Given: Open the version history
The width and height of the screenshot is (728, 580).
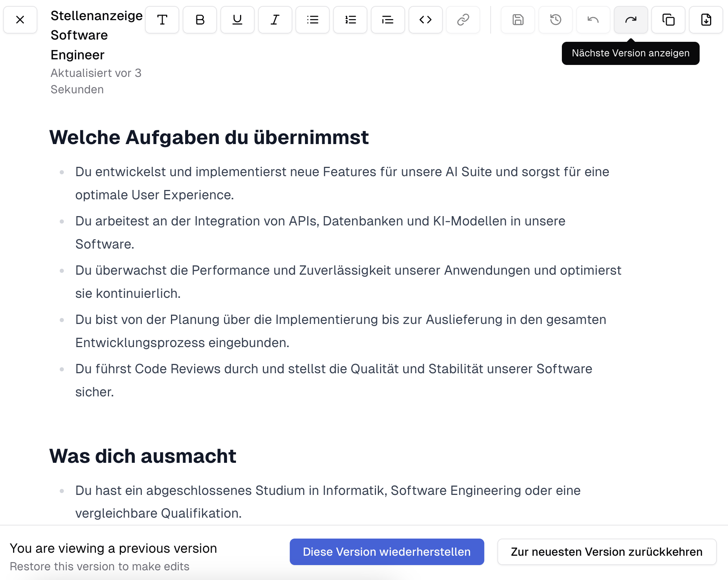Looking at the screenshot, I should click(555, 20).
